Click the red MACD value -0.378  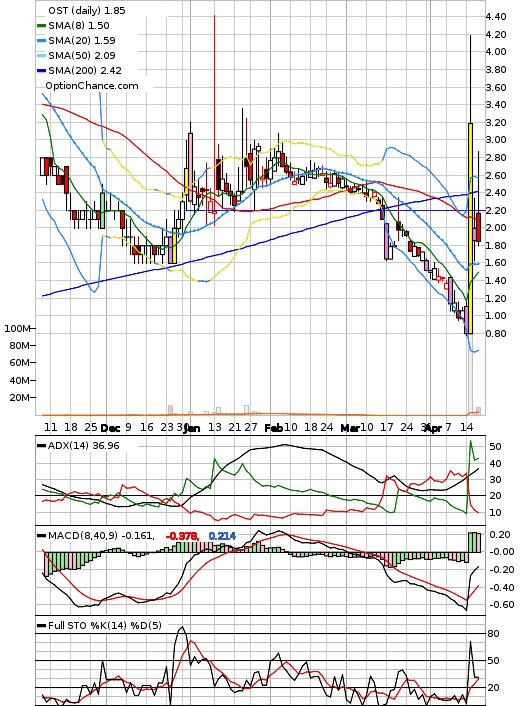183,536
